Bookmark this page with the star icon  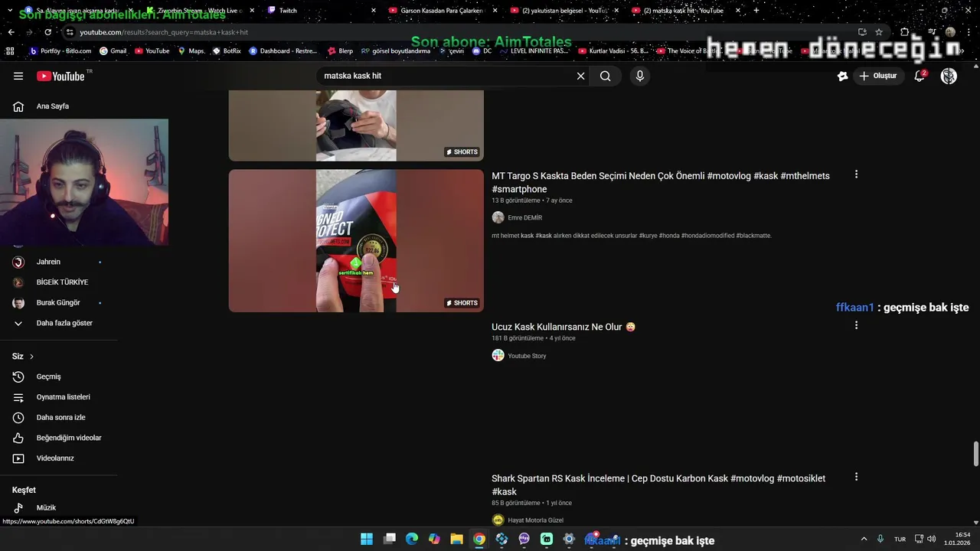pos(879,32)
